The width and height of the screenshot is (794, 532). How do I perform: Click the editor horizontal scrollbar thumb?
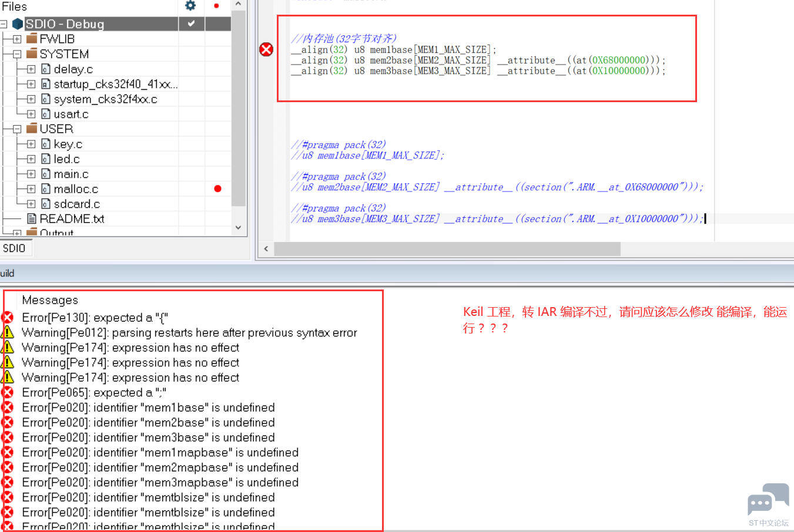pos(447,249)
